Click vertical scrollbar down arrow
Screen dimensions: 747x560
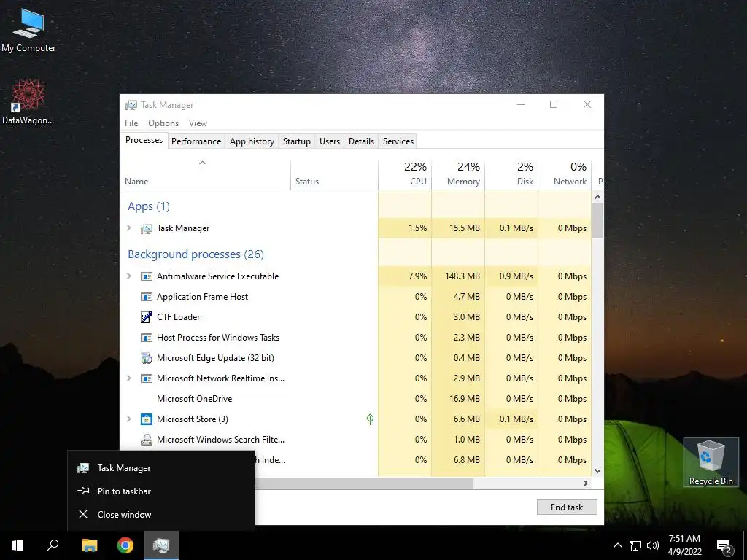coord(598,471)
